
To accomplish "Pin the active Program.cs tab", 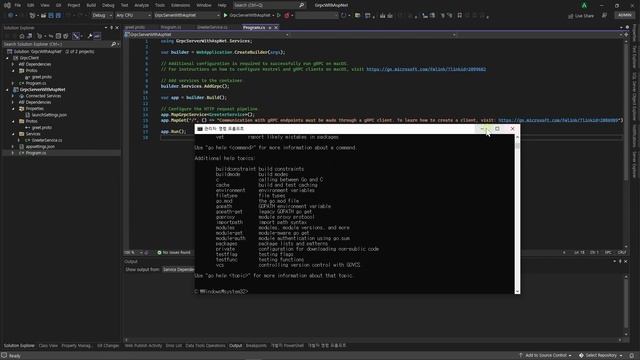I will point(270,27).
